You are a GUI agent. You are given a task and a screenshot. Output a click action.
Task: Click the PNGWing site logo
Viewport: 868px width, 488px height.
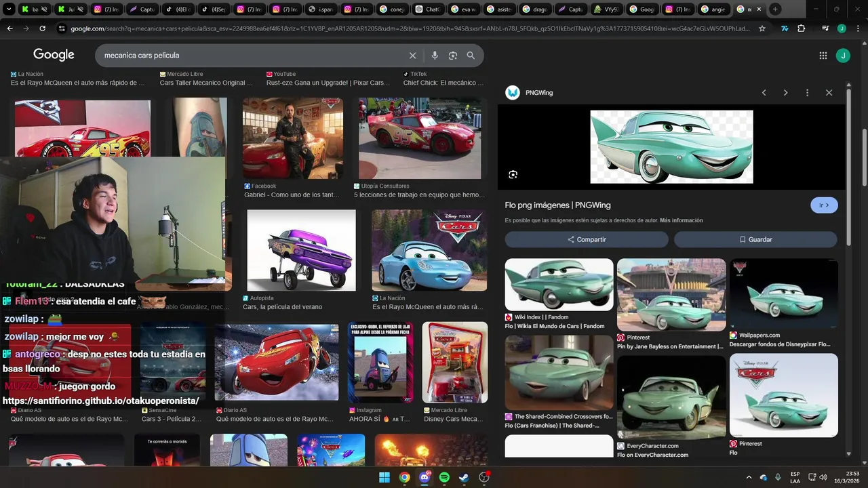point(513,92)
